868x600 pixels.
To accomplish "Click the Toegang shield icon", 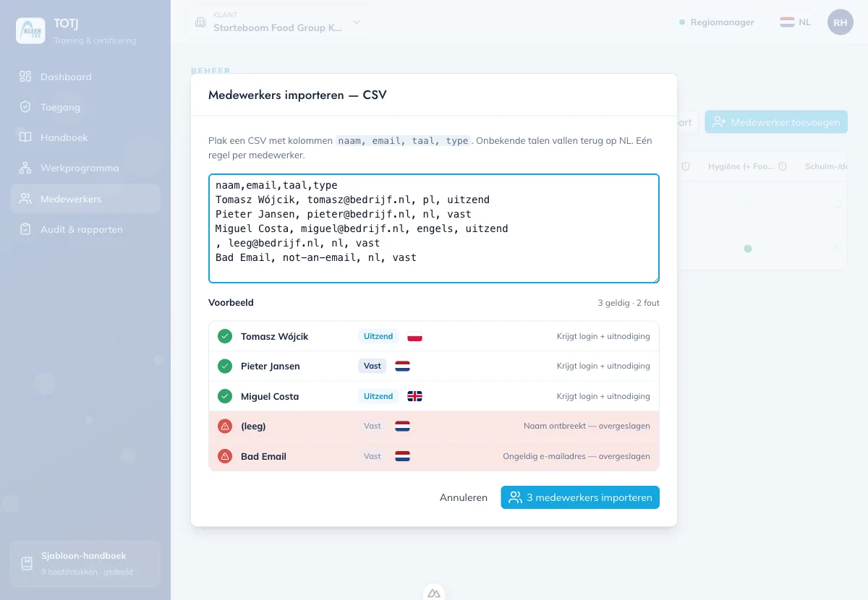I will pos(25,107).
